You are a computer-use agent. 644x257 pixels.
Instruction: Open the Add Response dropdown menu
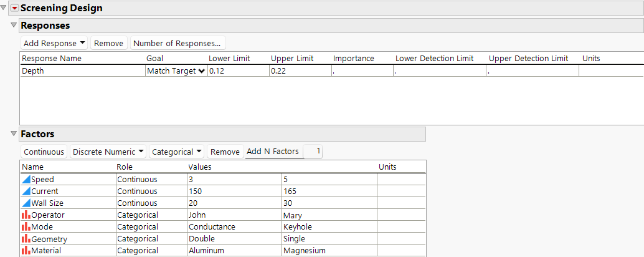[x=54, y=43]
